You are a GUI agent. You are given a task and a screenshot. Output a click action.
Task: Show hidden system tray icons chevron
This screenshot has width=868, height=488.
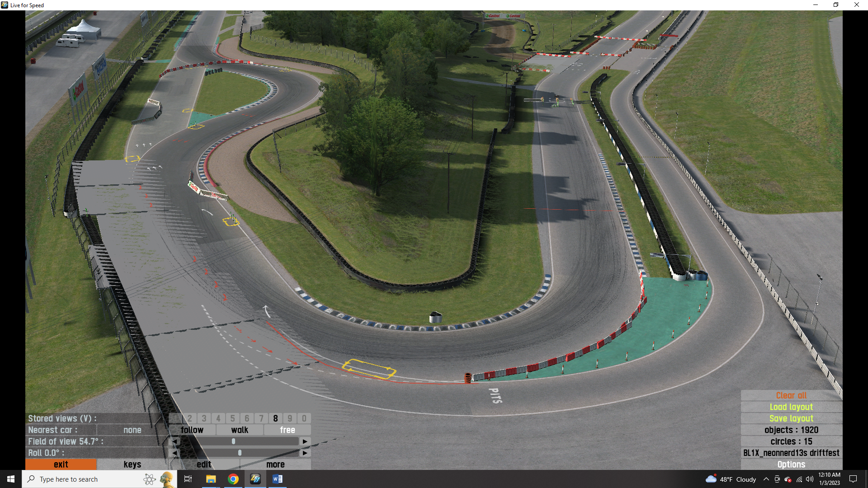point(766,479)
